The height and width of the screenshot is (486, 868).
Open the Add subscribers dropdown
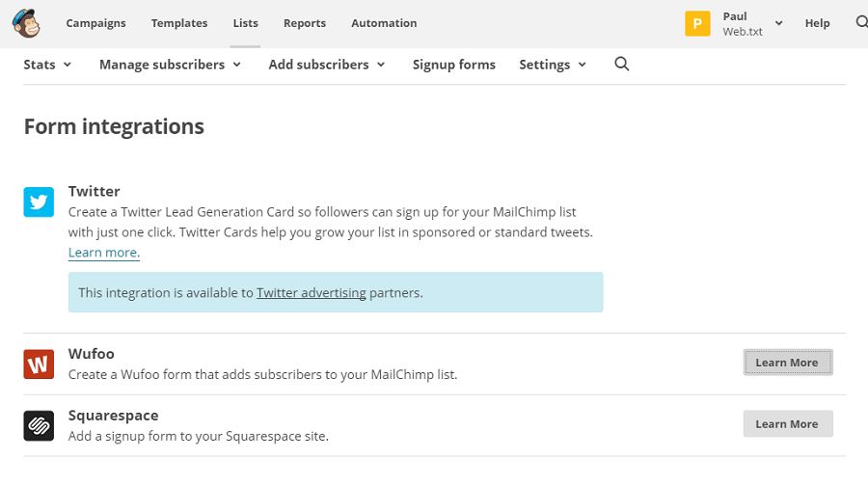327,65
